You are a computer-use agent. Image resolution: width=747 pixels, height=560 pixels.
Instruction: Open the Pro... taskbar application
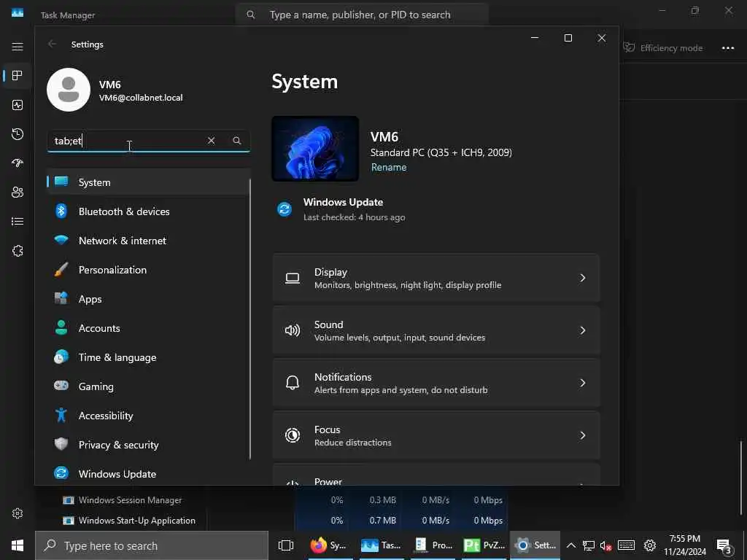coord(433,545)
